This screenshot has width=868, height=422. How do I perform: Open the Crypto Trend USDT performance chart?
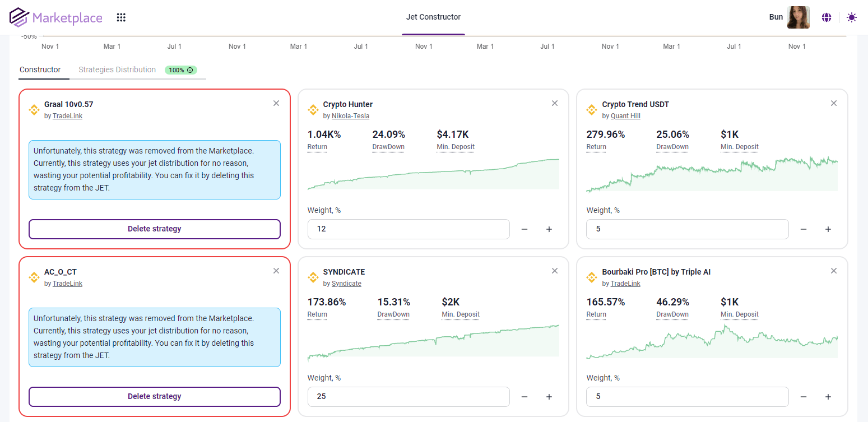click(712, 174)
